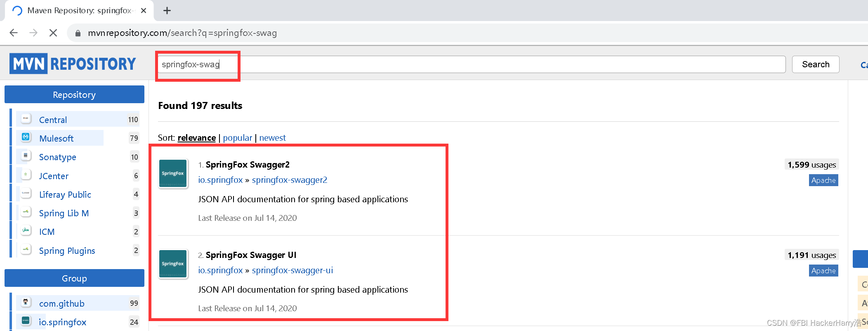
Task: Click the 1,599 usages badge
Action: tap(812, 165)
